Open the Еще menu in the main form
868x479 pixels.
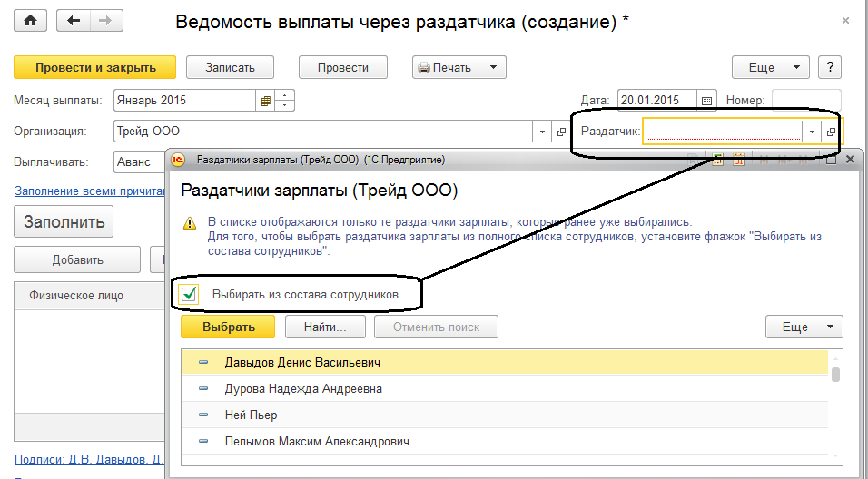[771, 67]
